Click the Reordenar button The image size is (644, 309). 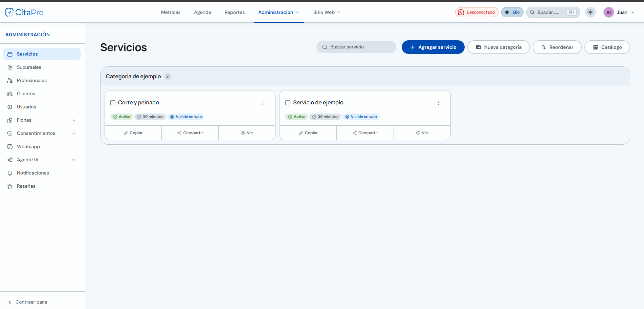(x=557, y=47)
